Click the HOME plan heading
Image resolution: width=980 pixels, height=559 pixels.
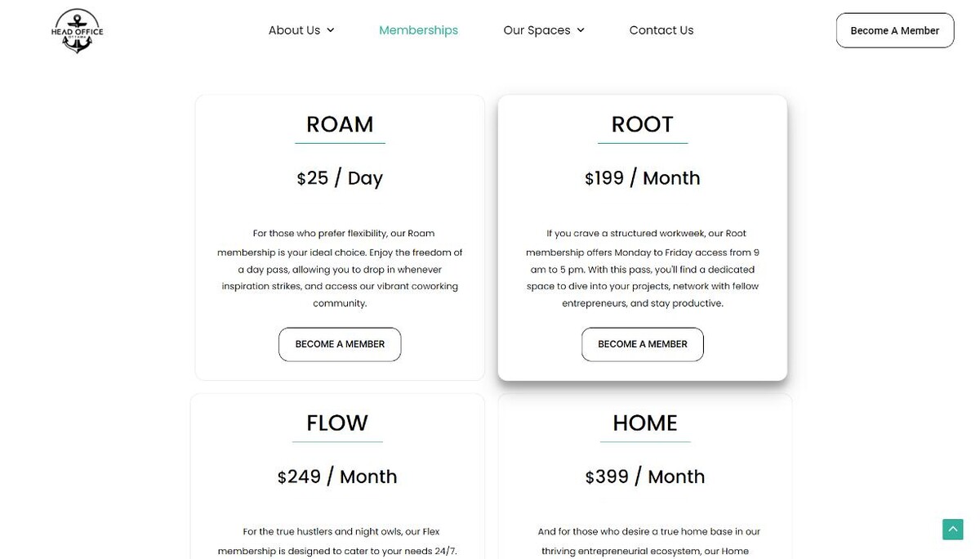644,423
